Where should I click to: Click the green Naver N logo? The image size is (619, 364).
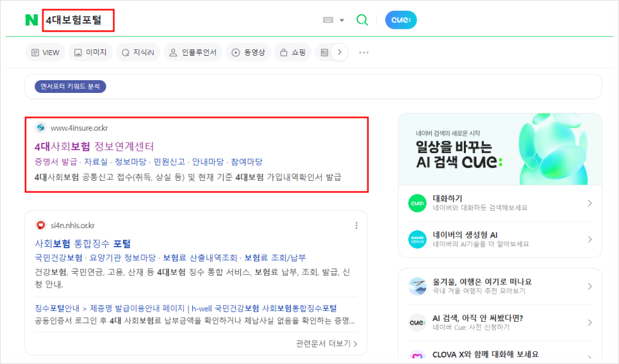(31, 20)
